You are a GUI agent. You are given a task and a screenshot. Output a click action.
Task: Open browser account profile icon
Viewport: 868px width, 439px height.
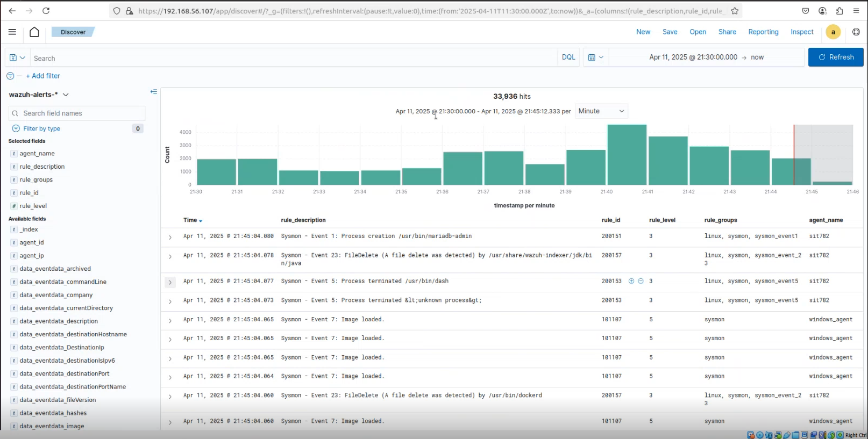click(822, 11)
